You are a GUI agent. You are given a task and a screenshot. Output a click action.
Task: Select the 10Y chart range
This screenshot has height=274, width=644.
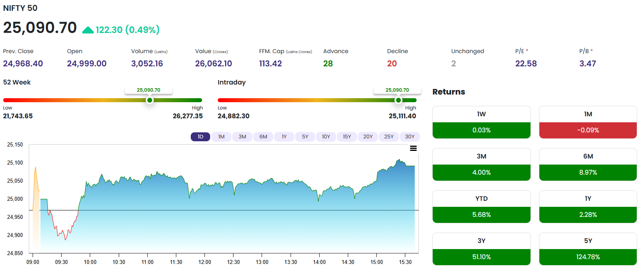[x=326, y=137]
